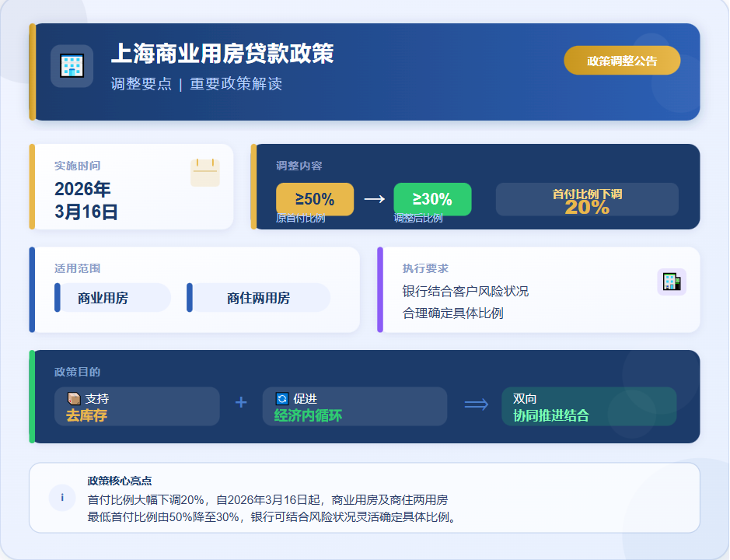
Task: Click the line starting 最低首付比例由50%降至30%
Action: click(273, 516)
